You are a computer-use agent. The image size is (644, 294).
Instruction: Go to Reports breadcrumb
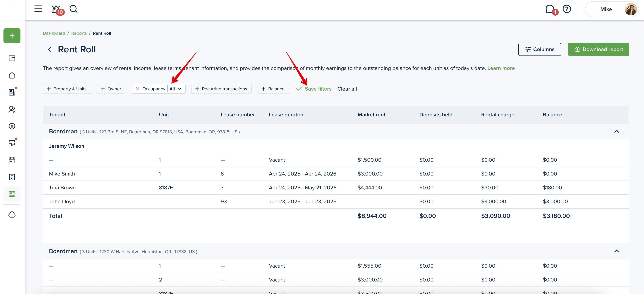[x=79, y=33]
